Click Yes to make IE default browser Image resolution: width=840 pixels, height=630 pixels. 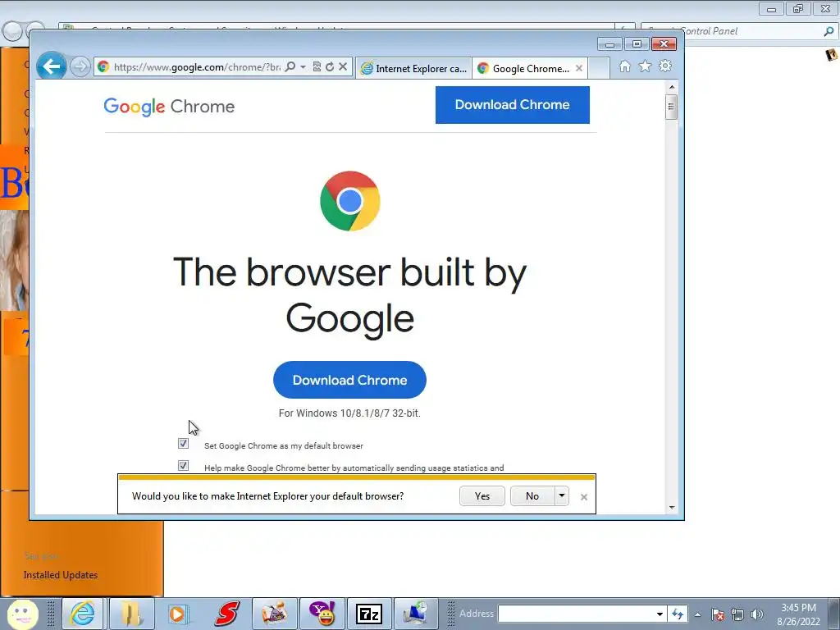click(482, 496)
